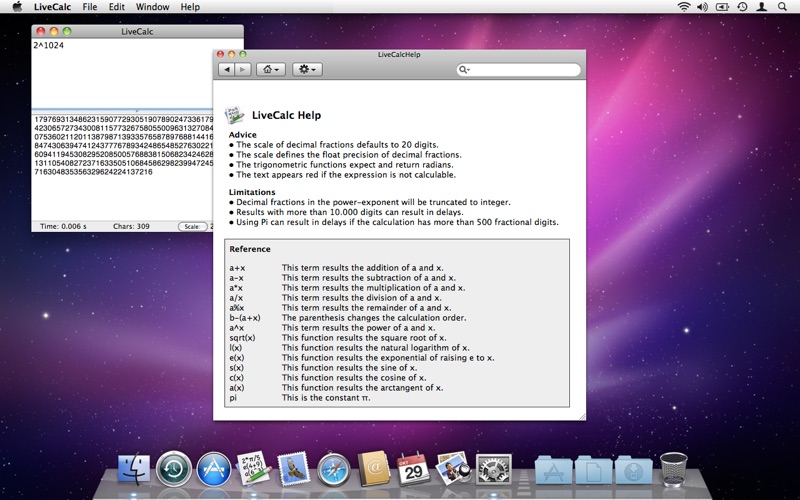
Task: Click the help search field
Action: [x=519, y=69]
